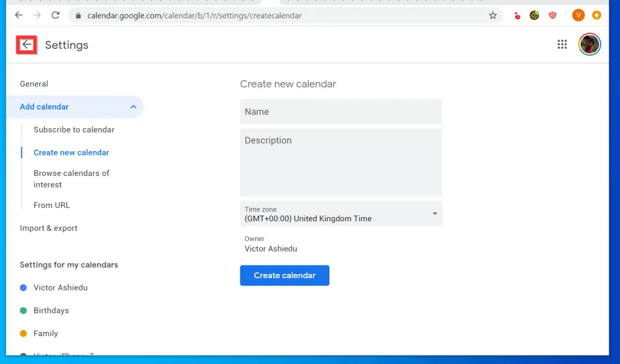Open the shield-shaped browser extension
The width and height of the screenshot is (620, 364).
coord(553,15)
